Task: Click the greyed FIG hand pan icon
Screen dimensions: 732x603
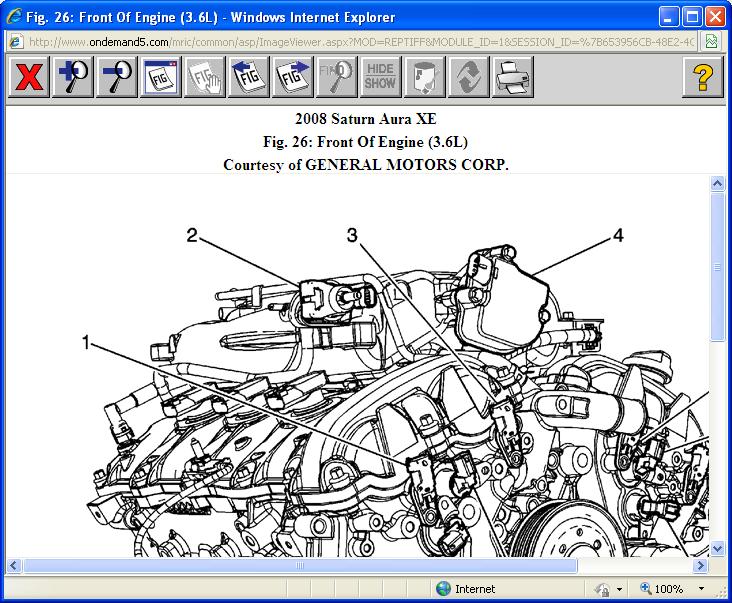Action: (x=204, y=77)
